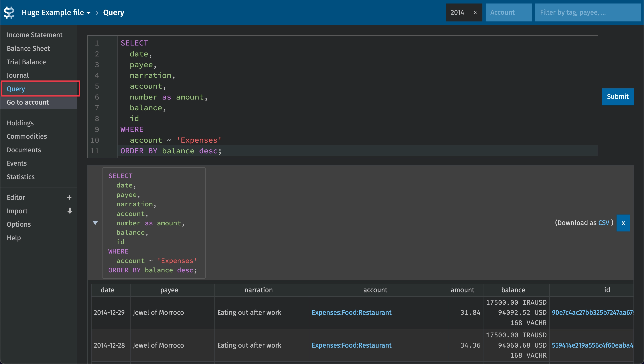Open the Journal view

pos(18,75)
